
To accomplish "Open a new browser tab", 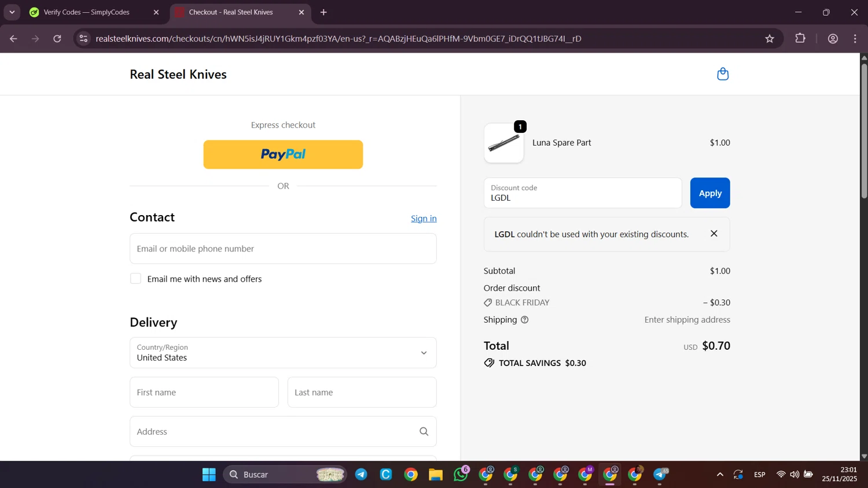I will click(323, 12).
